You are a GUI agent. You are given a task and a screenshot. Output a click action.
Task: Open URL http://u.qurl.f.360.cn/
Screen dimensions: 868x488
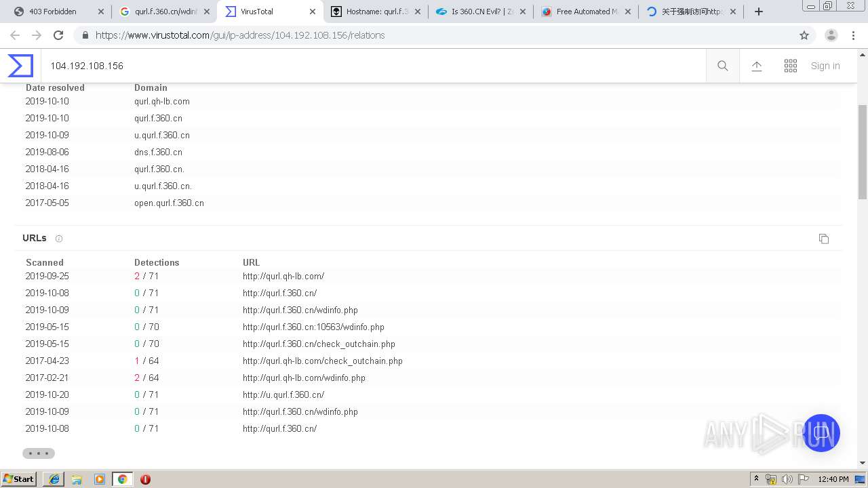(283, 394)
